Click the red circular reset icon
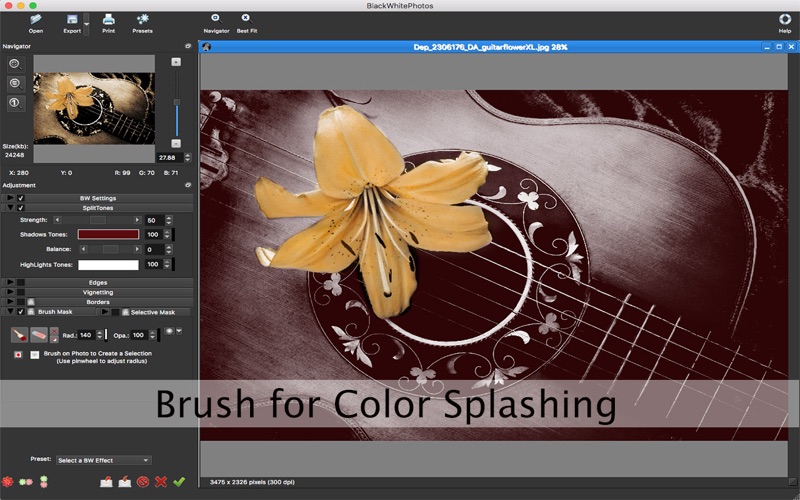800x500 pixels. point(143,481)
